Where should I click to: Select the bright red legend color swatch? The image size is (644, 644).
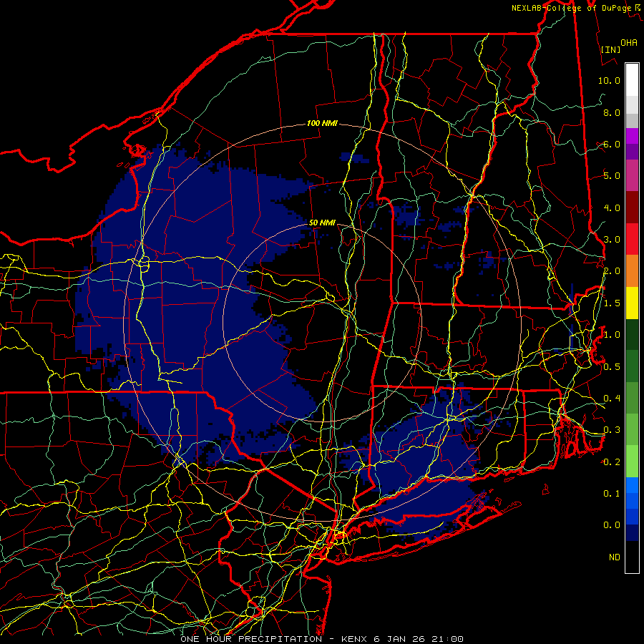pos(632,239)
